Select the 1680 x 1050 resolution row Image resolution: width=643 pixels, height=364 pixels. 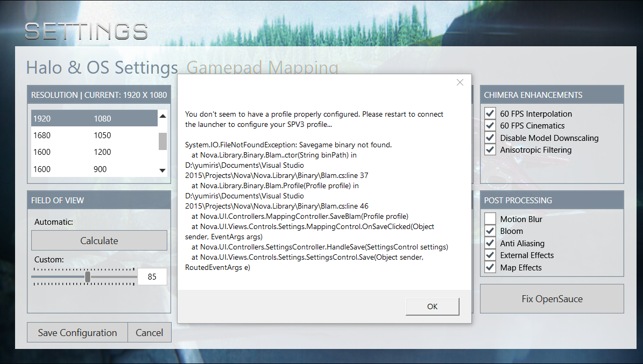pyautogui.click(x=94, y=135)
